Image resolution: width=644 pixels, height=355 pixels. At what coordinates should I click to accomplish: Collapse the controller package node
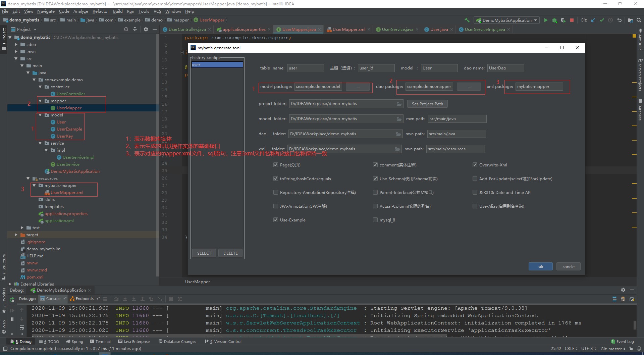[40, 87]
